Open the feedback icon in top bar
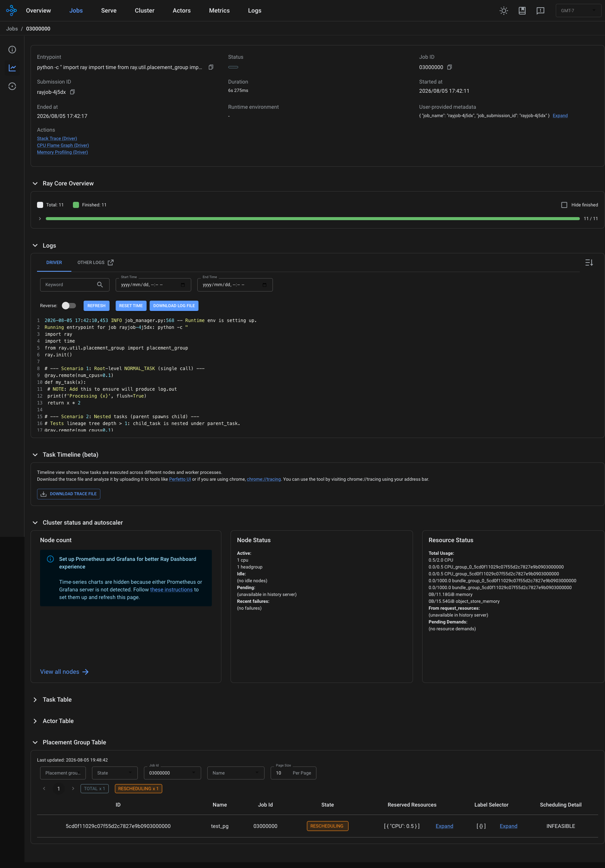 pyautogui.click(x=540, y=11)
